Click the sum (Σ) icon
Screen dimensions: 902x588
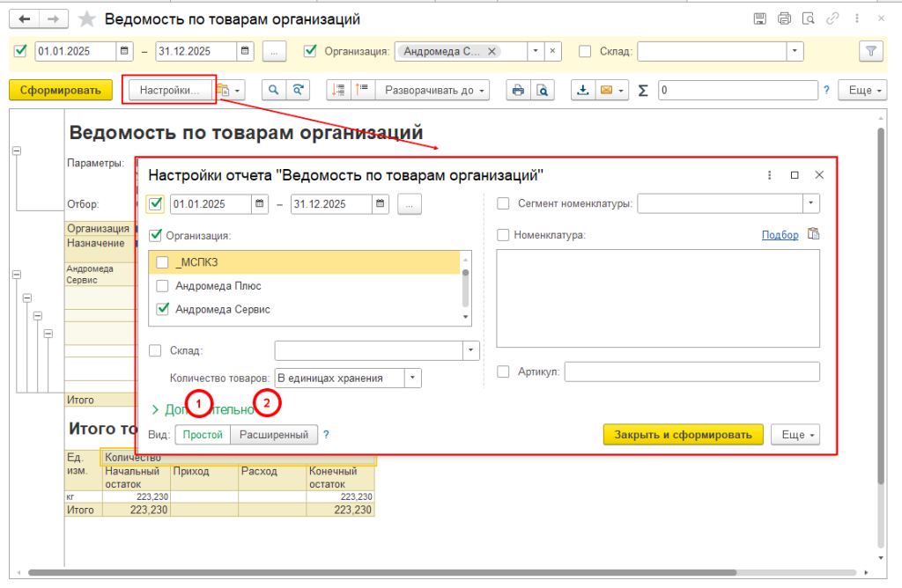643,90
